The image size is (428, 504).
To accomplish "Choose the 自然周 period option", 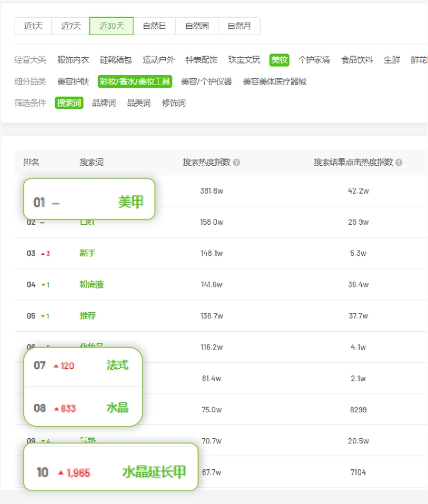I will [x=197, y=26].
